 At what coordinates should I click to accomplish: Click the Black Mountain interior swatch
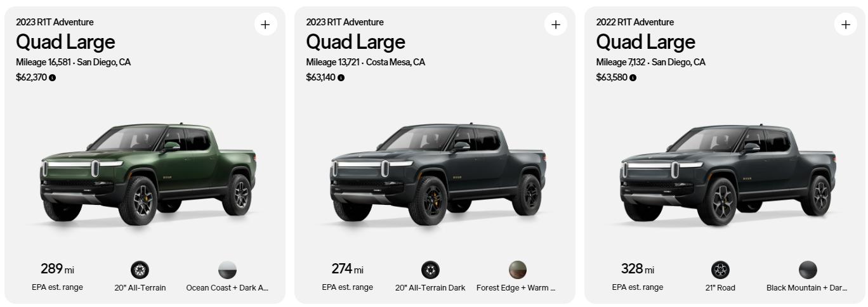point(808,270)
